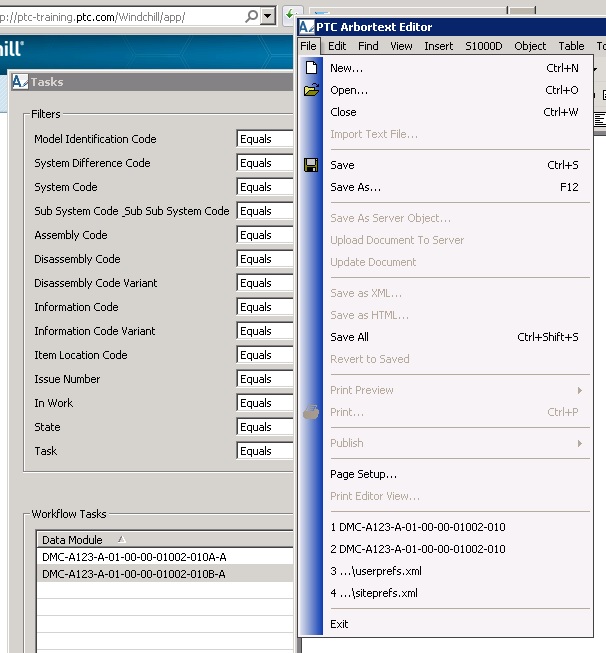Choose Save As... from the File menu
606x653 pixels.
[355, 187]
